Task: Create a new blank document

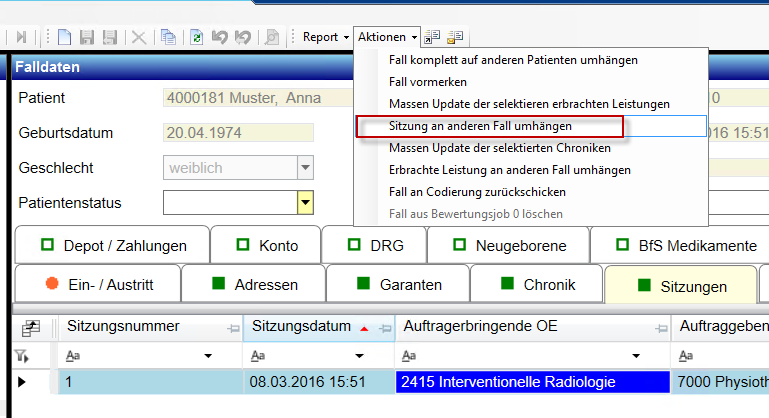Action: 64,37
